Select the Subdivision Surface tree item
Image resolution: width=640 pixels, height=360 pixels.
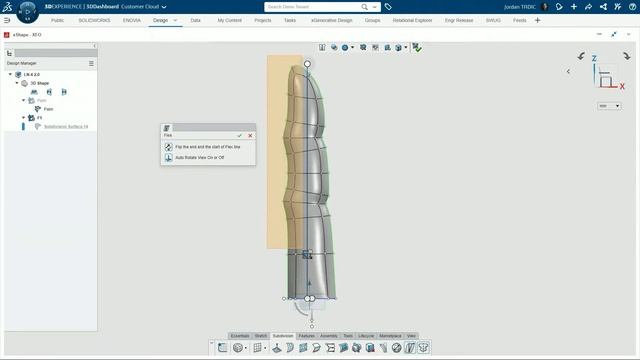(66, 127)
